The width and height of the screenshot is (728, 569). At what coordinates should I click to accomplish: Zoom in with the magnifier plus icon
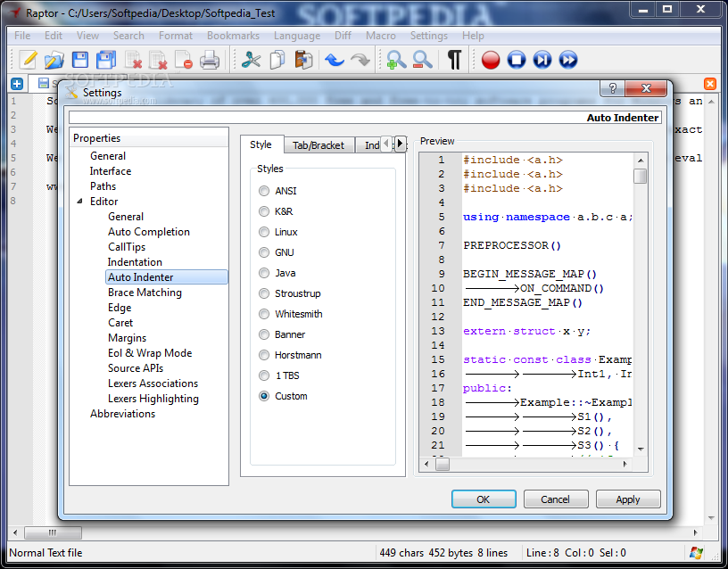(x=396, y=60)
